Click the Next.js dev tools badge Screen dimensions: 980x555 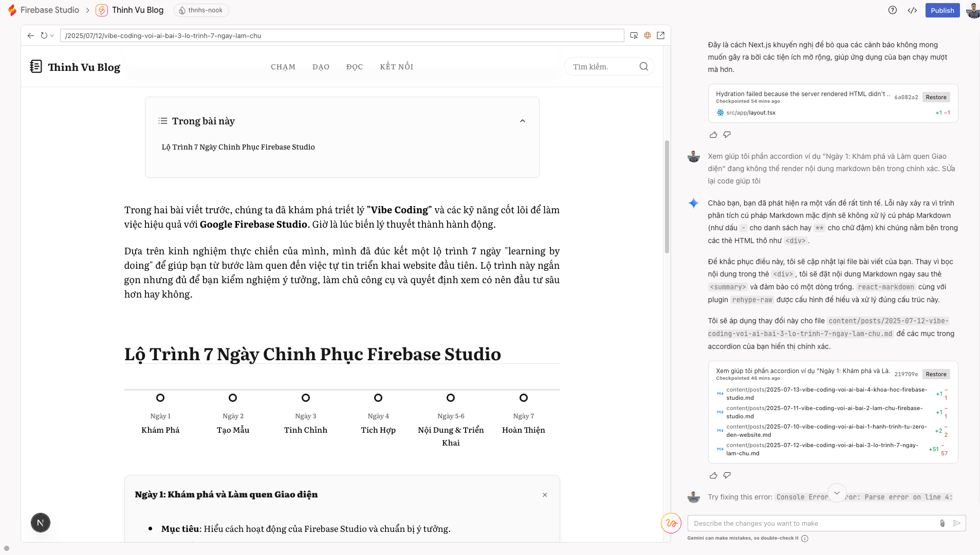pos(41,523)
